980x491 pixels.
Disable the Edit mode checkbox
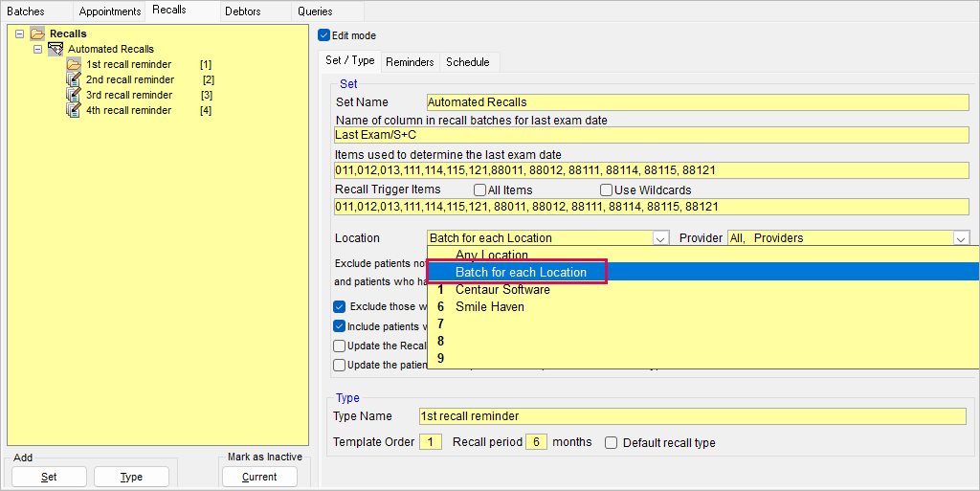click(x=323, y=35)
